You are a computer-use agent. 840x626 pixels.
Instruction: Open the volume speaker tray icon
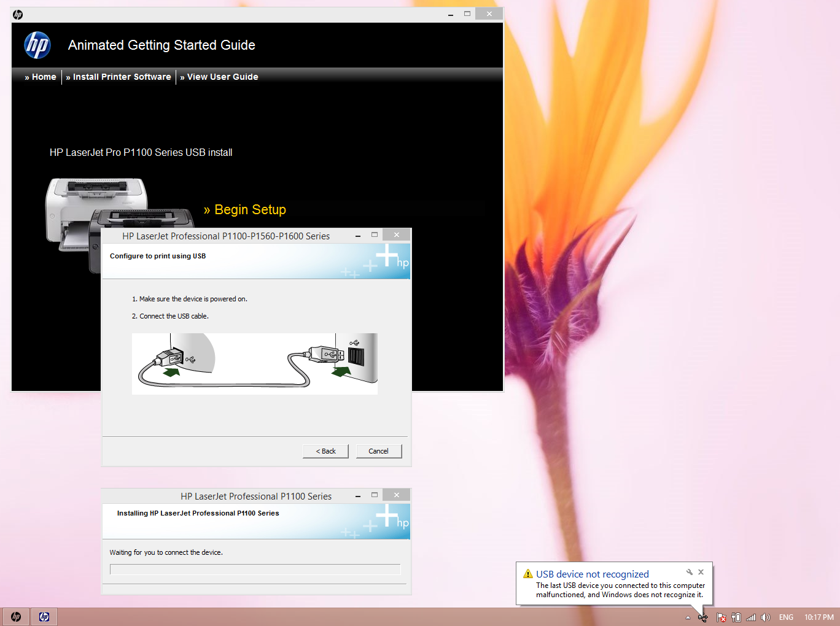coord(766,617)
